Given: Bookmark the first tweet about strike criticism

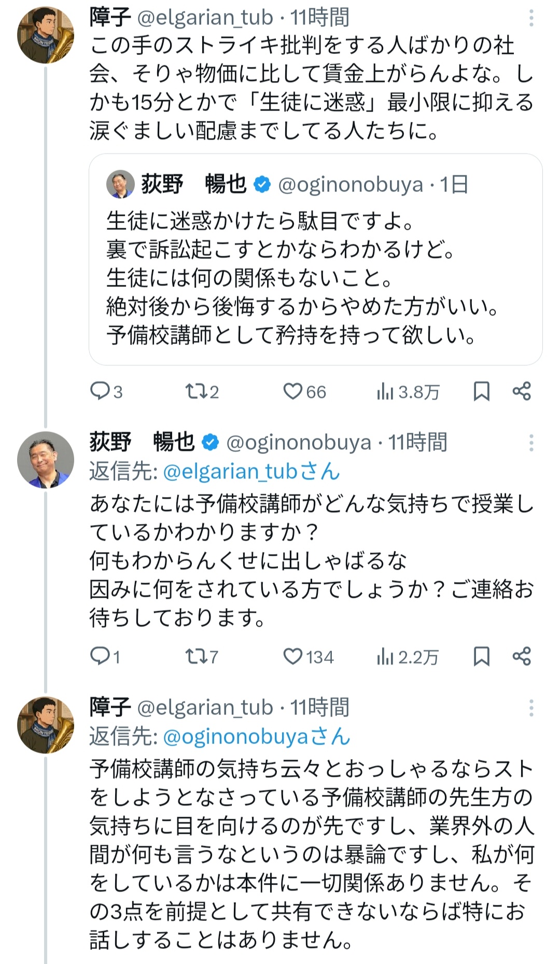Looking at the screenshot, I should click(481, 391).
